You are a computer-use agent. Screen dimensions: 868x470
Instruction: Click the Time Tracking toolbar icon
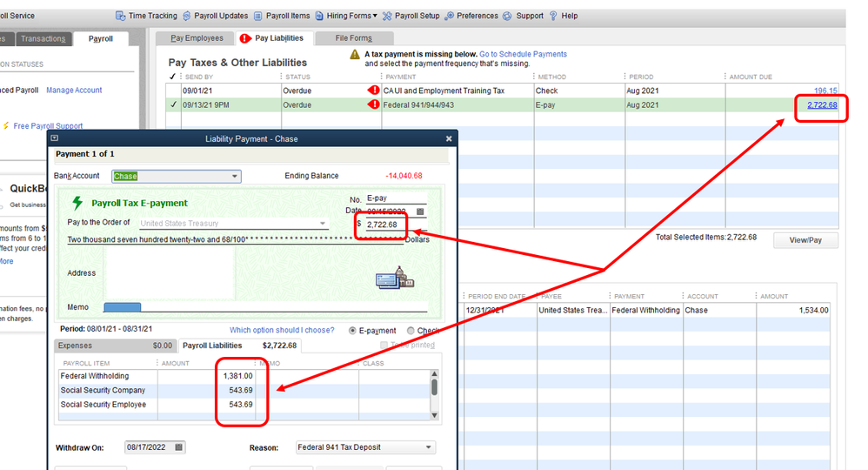[x=120, y=16]
